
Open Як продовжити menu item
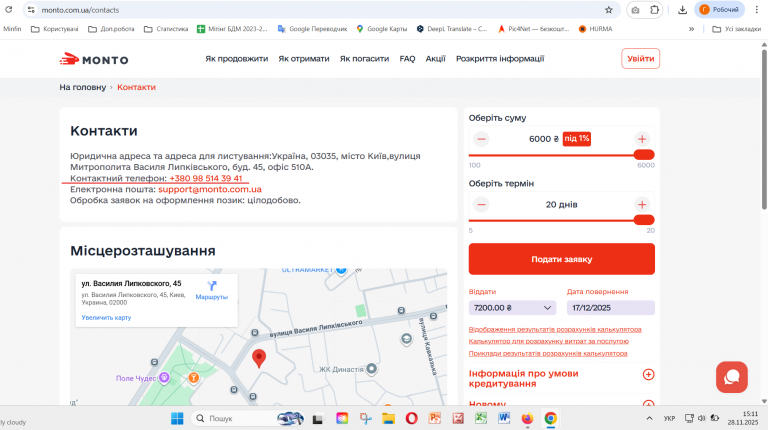tap(237, 59)
